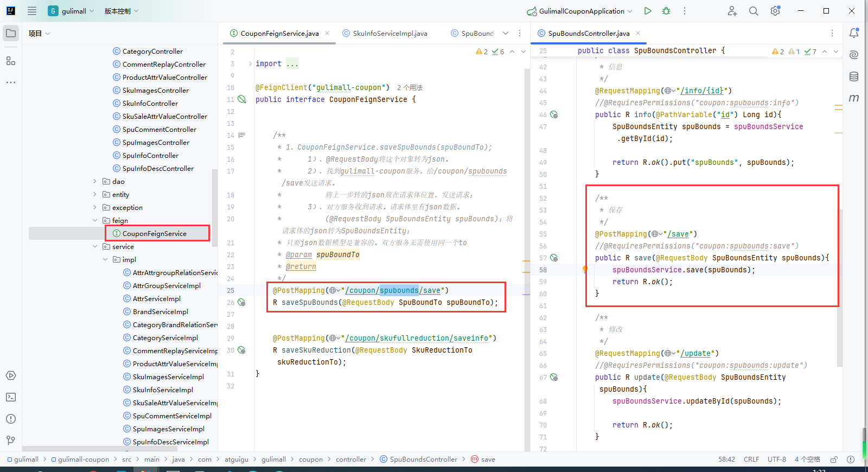The image size is (868, 472).
Task: Expand the folded import block on line 3
Action: pos(250,64)
